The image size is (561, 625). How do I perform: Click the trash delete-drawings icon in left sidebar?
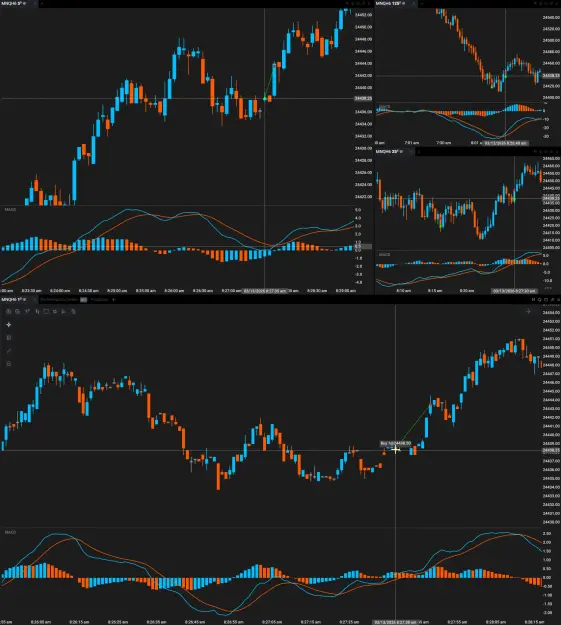pyautogui.click(x=9, y=338)
